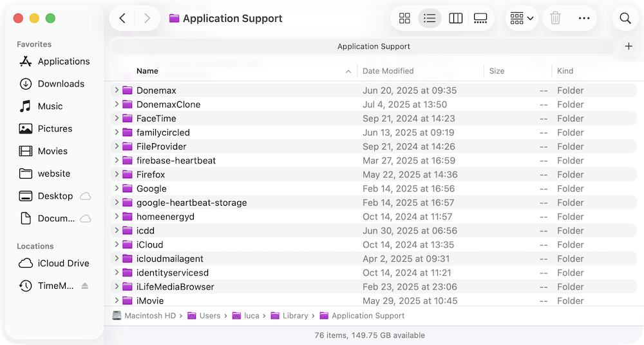Click Users in the path bar

[x=204, y=315]
